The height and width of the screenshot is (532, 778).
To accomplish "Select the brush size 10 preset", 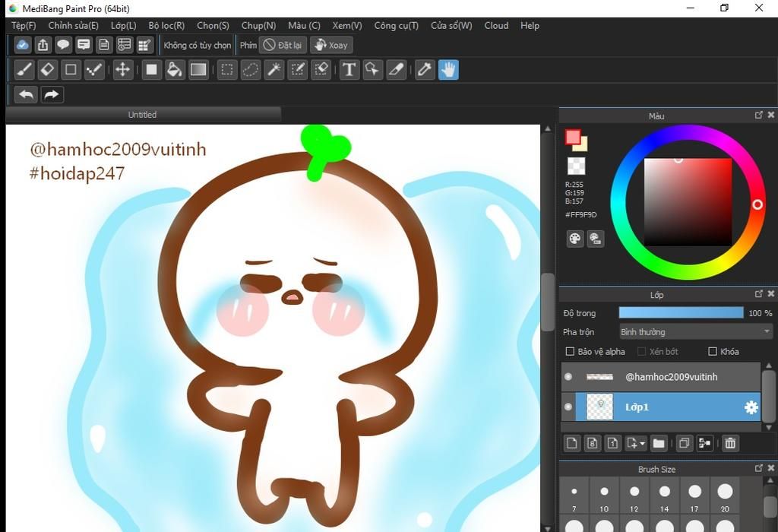I will click(x=604, y=496).
